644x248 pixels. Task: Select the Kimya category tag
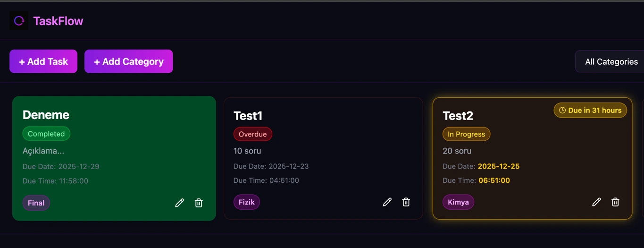point(459,202)
